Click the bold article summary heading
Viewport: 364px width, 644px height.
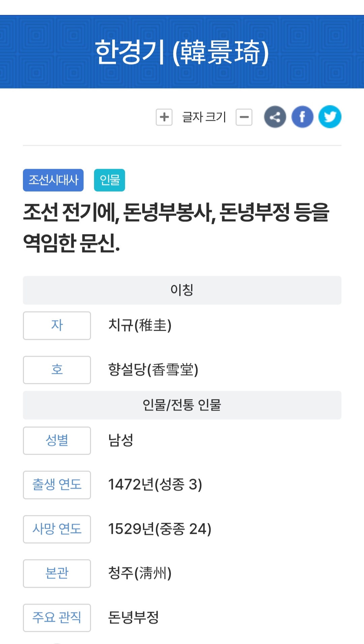[175, 227]
